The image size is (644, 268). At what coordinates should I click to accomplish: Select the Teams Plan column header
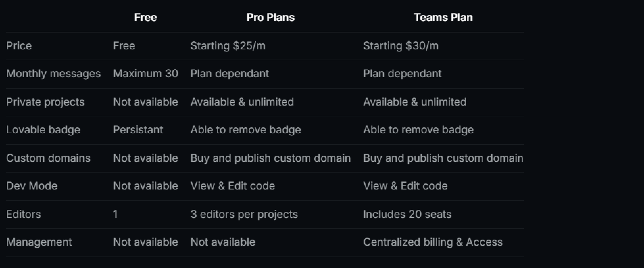(443, 17)
